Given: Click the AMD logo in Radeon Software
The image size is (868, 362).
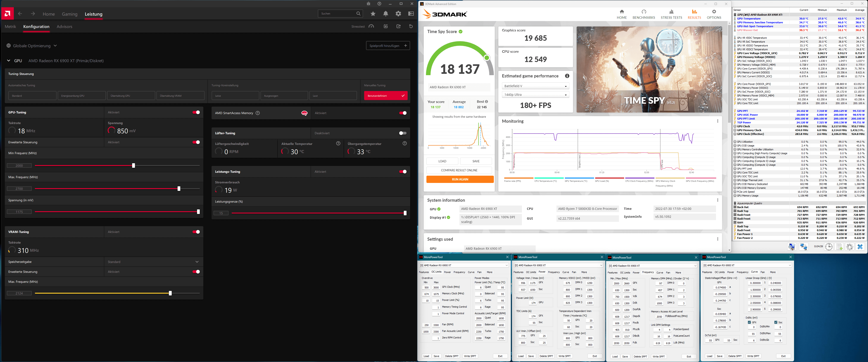Looking at the screenshot, I should click(x=7, y=14).
